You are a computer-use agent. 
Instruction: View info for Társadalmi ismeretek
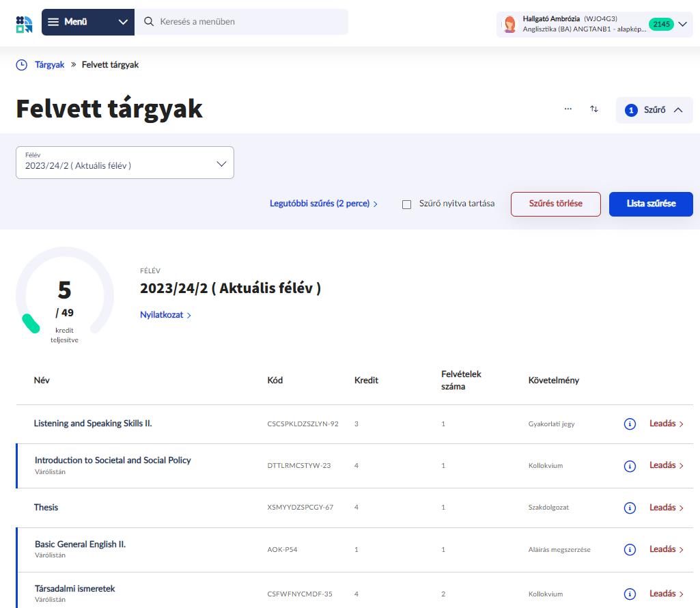(630, 594)
